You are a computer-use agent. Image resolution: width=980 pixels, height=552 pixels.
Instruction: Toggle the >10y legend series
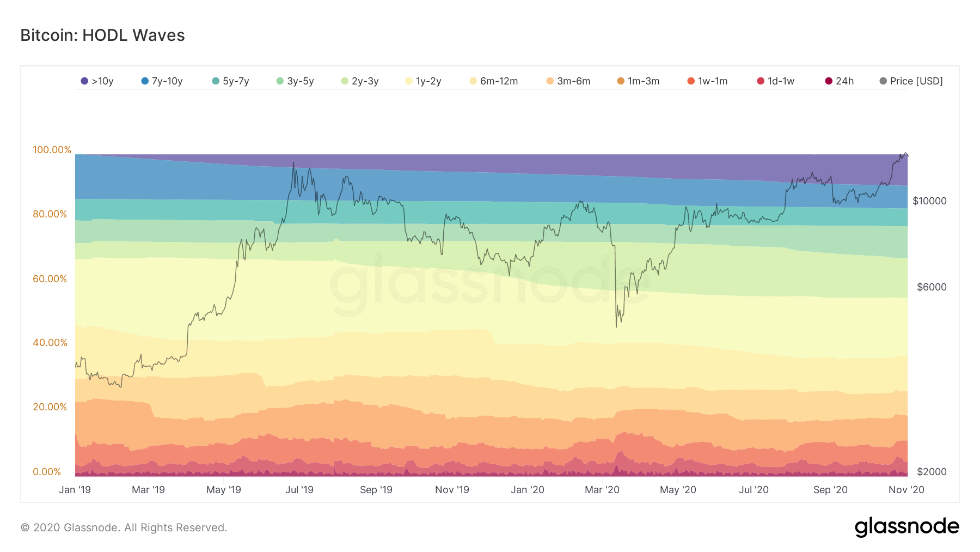(97, 81)
